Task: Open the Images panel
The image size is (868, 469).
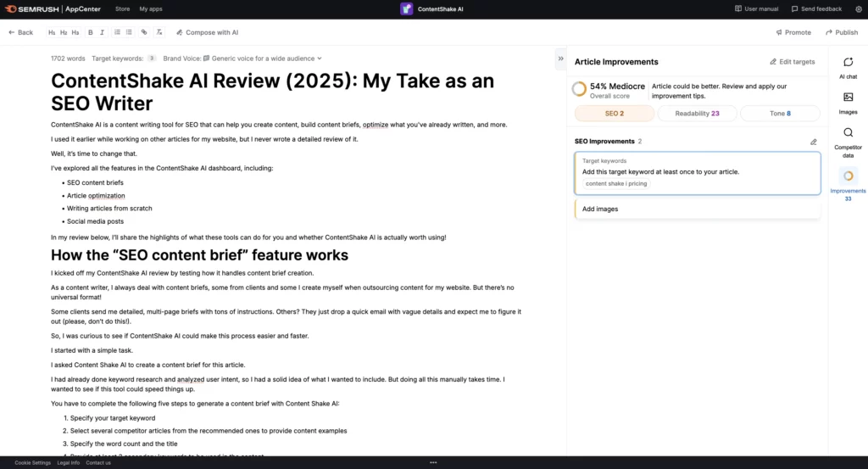Action: (848, 103)
